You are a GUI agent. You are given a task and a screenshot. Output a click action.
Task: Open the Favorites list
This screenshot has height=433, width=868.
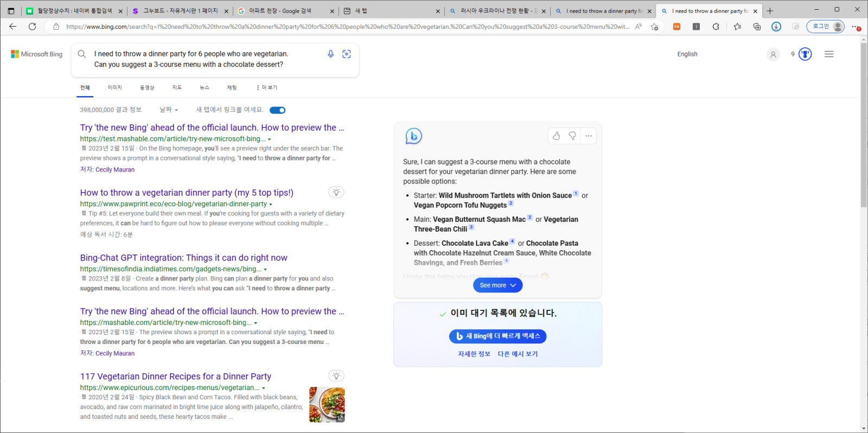tap(737, 26)
